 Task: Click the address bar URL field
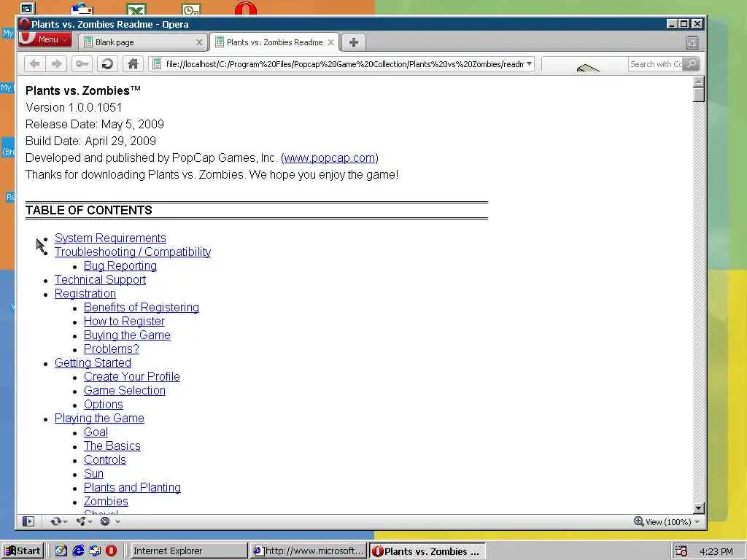point(344,64)
